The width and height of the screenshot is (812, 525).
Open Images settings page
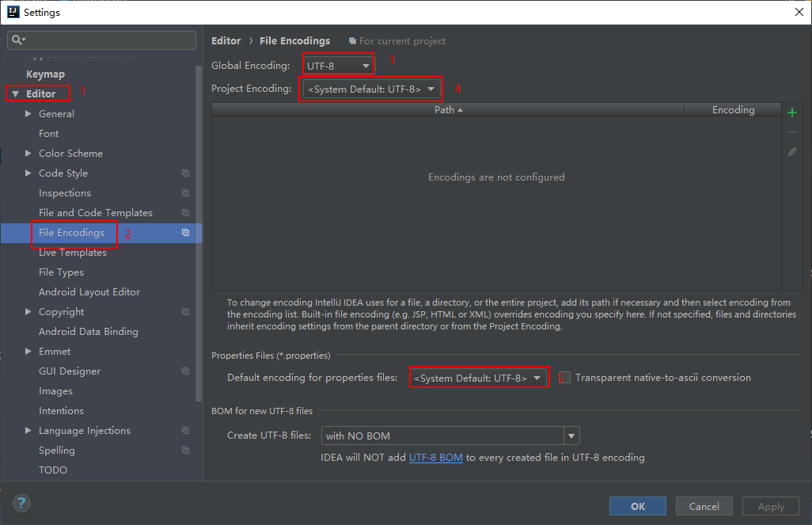click(55, 391)
